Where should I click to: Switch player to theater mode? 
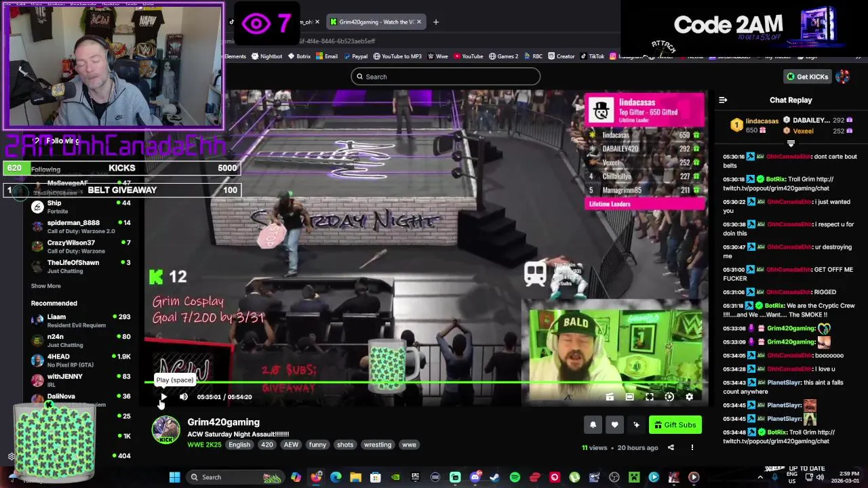(629, 397)
